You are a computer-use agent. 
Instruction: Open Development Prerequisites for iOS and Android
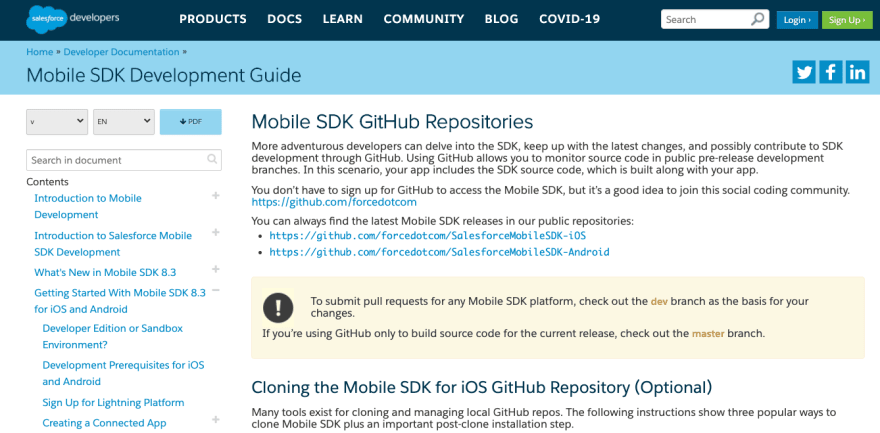point(123,373)
